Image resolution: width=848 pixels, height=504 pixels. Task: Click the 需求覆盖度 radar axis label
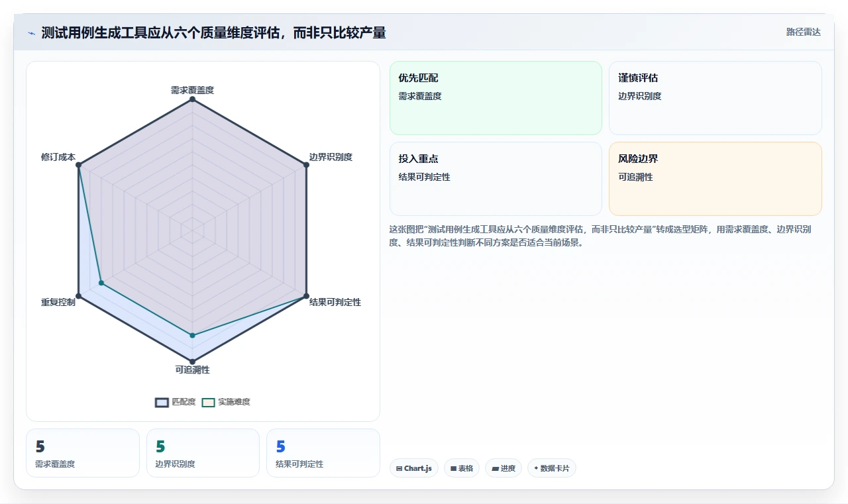point(192,90)
